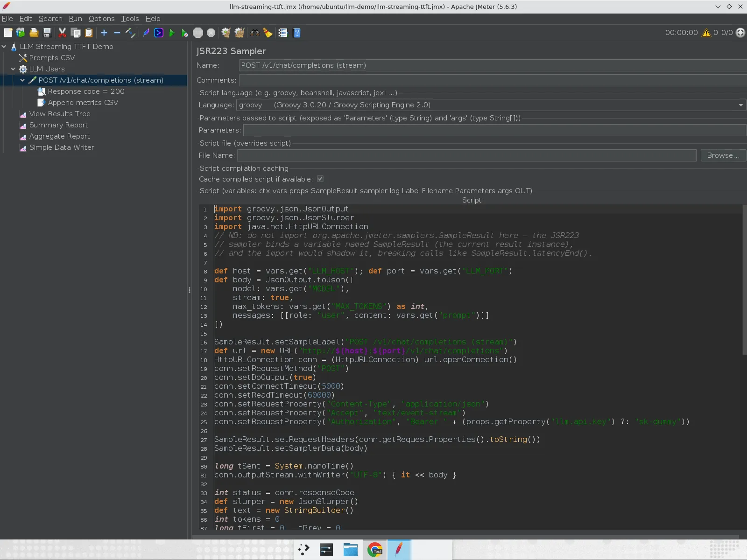The height and width of the screenshot is (560, 747).
Task: Click the script editor vertical scrollbar
Action: click(744, 280)
